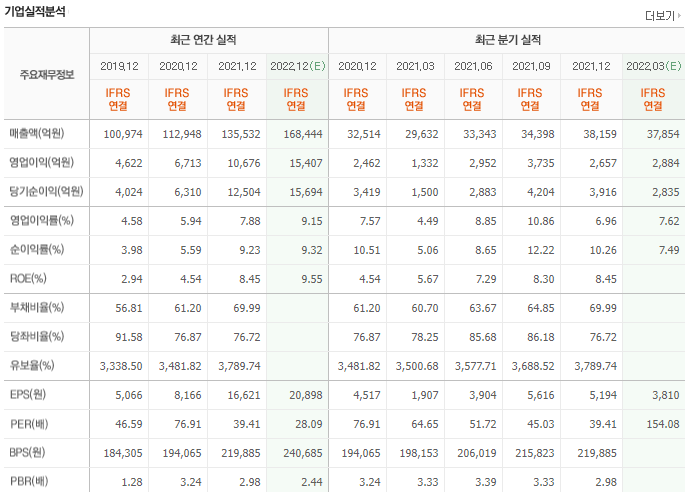Image resolution: width=691 pixels, height=492 pixels.
Task: Click the 91.58 quick ratio value
Action: (129, 337)
